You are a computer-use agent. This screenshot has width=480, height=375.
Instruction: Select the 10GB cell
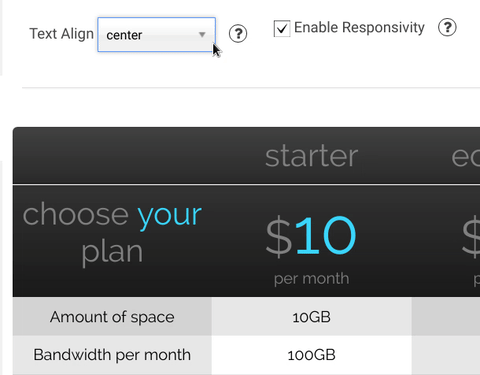coord(312,317)
